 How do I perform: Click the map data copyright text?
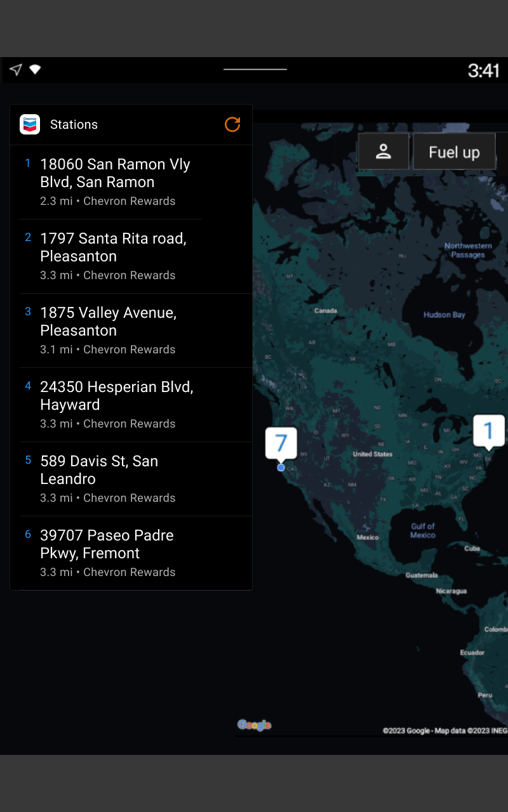[x=444, y=731]
